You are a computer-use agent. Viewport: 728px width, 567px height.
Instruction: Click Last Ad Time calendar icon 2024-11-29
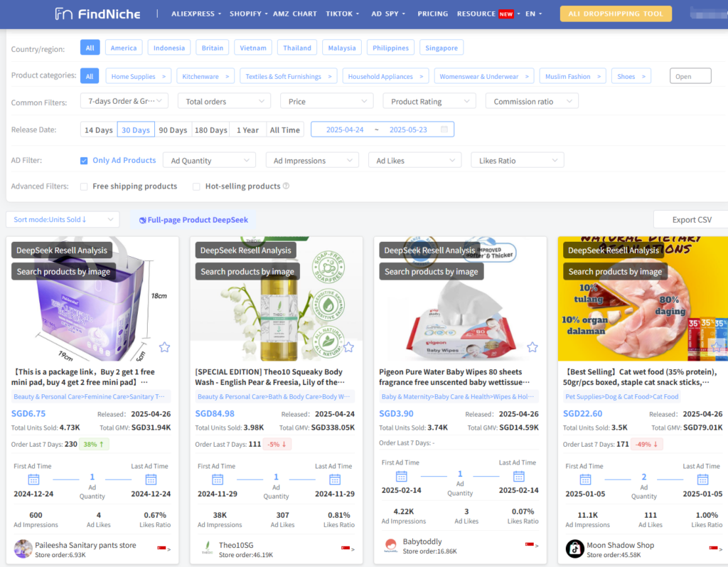[335, 479]
